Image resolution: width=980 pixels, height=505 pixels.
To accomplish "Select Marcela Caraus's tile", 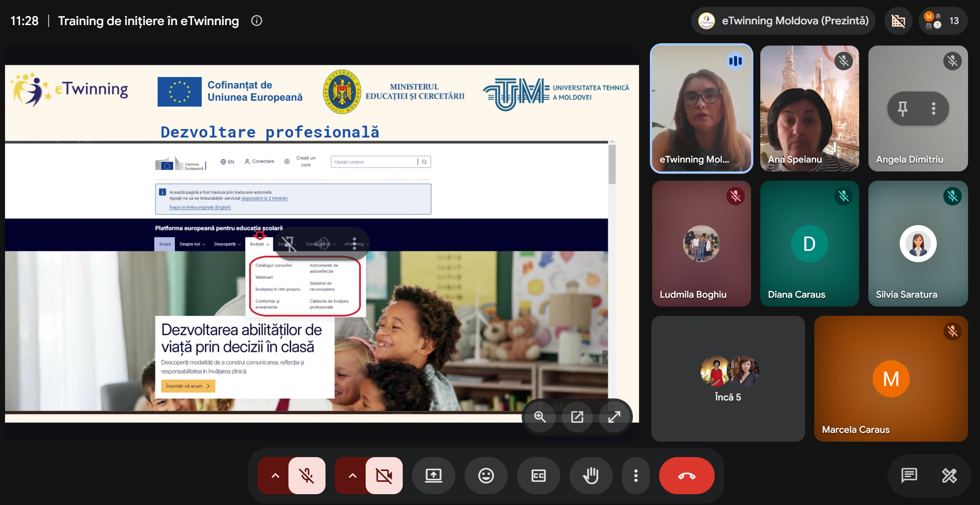I will point(891,379).
